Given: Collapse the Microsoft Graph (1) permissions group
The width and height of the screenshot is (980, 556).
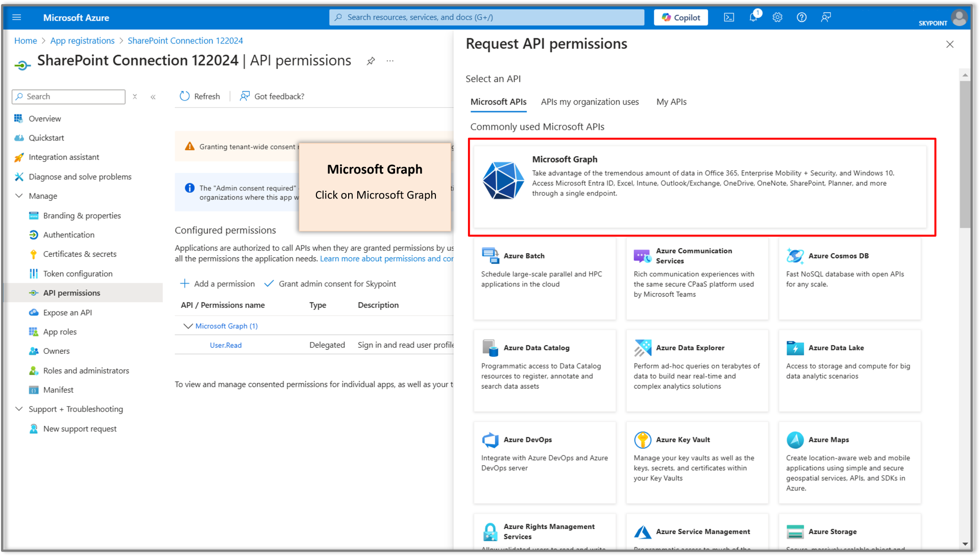Looking at the screenshot, I should click(x=187, y=326).
